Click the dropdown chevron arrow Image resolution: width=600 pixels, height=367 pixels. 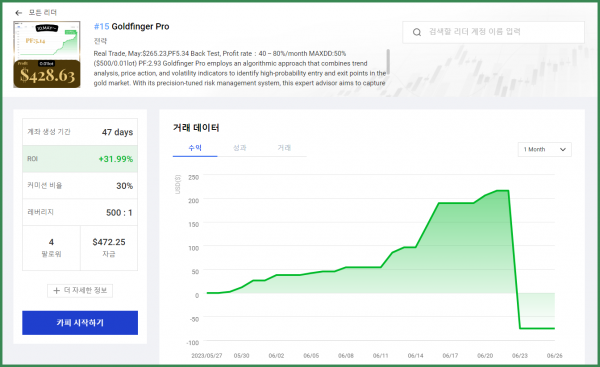click(562, 150)
